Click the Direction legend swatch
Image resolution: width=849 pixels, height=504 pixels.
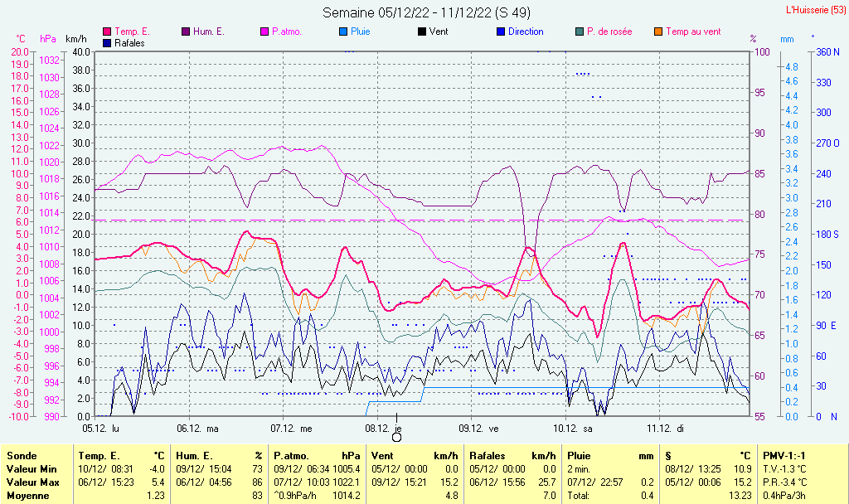tap(501, 32)
